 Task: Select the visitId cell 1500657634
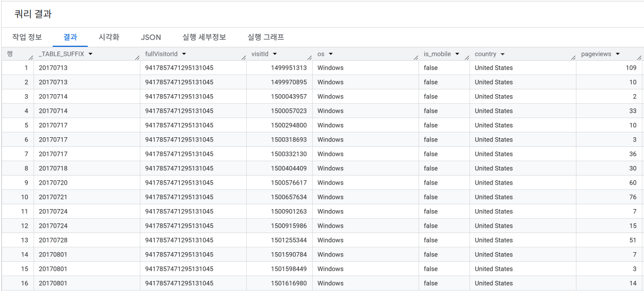pyautogui.click(x=289, y=197)
